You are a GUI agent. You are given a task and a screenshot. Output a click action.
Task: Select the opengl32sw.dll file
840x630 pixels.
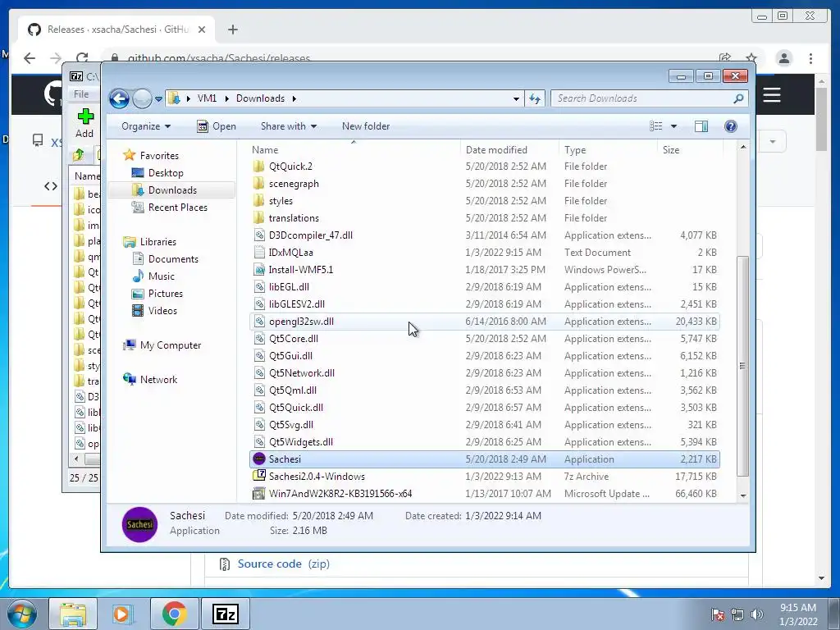click(484, 322)
